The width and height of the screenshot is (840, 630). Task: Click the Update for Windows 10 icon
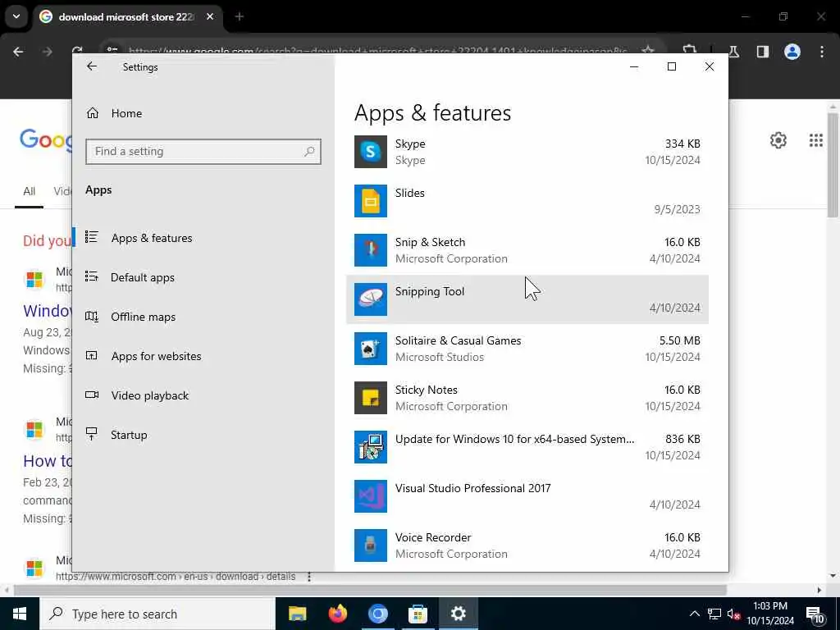tap(370, 447)
